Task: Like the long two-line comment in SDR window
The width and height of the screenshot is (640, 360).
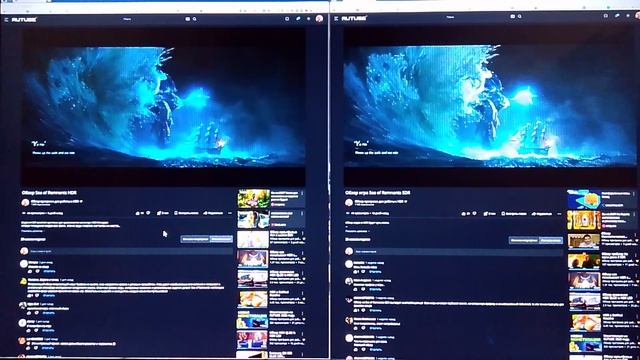Action: [x=356, y=311]
